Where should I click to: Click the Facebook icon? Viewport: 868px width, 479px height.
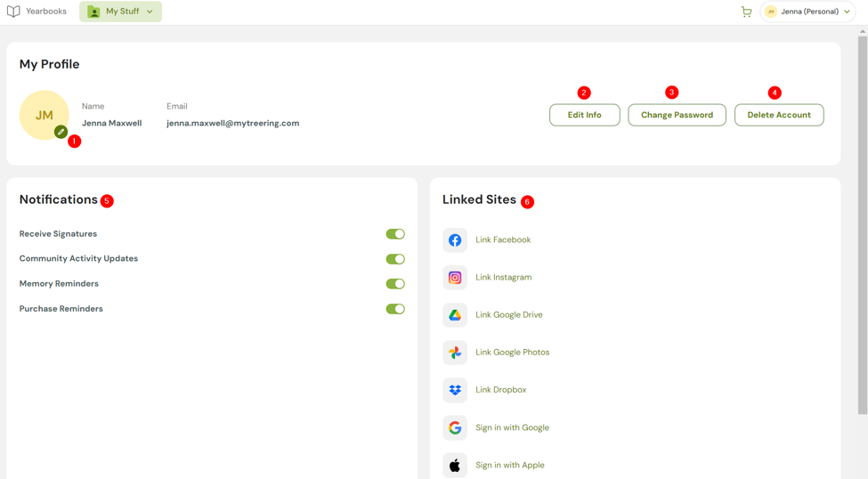tap(455, 240)
